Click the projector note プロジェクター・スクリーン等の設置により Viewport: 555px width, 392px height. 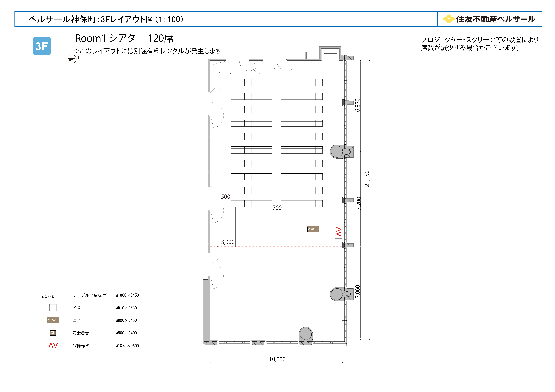tap(480, 40)
